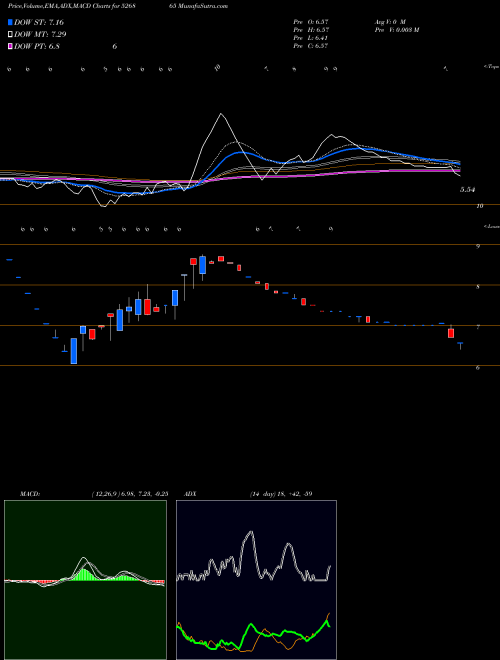Click the tall blue candlestick at the chart low near 6

pyautogui.click(x=74, y=351)
